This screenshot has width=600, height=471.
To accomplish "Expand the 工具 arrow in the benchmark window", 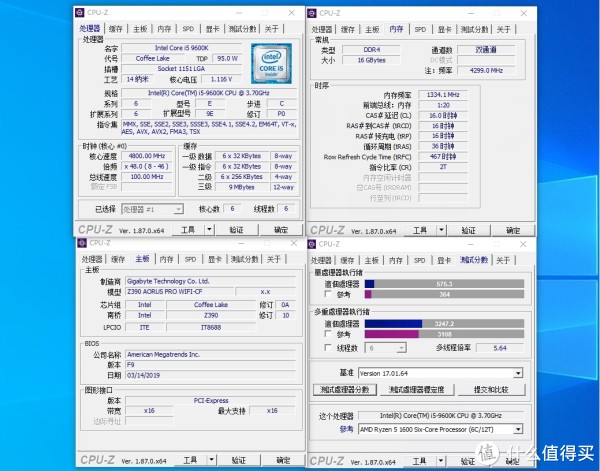I will [441, 461].
